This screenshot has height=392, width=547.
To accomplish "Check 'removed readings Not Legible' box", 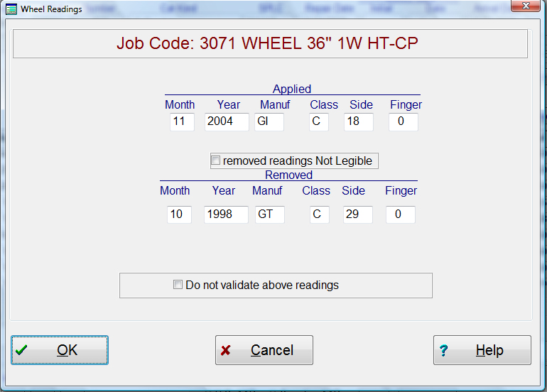I will click(216, 161).
